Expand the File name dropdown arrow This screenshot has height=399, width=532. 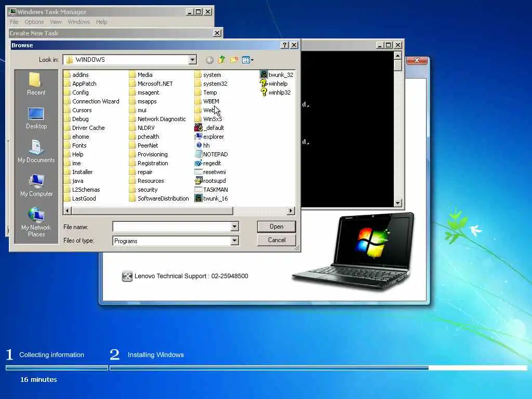(x=234, y=227)
